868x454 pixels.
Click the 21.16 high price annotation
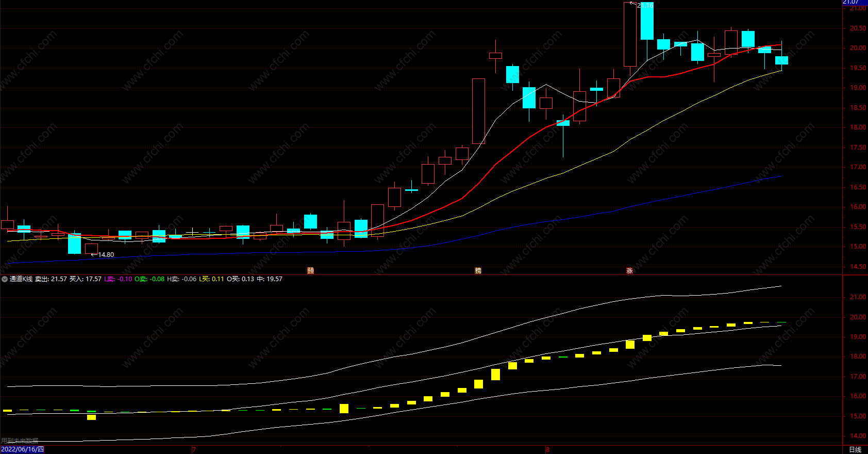(x=645, y=6)
